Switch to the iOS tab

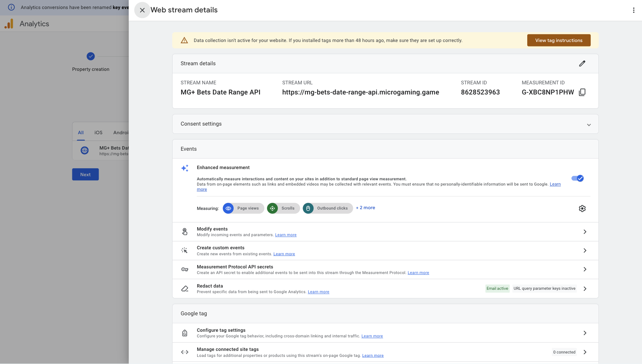coord(98,133)
